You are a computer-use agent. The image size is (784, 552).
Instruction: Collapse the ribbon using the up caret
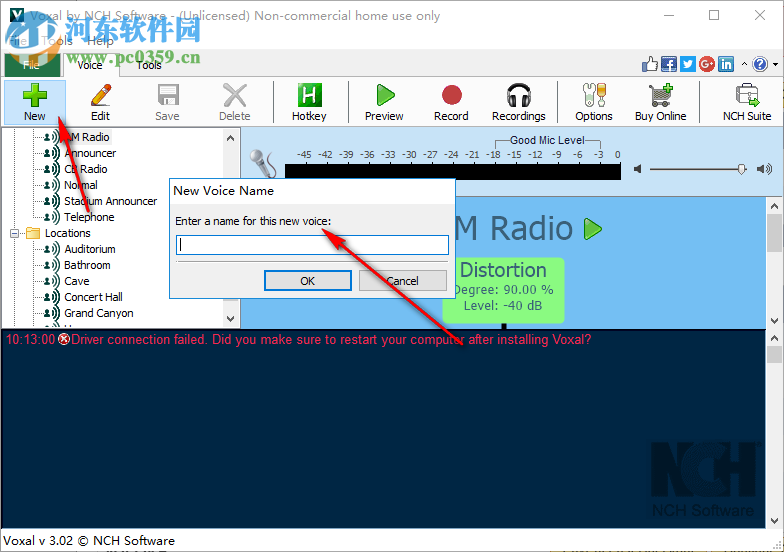pos(744,64)
